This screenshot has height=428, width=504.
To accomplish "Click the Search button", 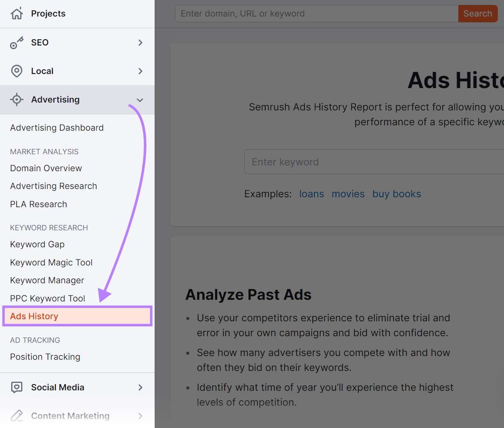I will pyautogui.click(x=478, y=13).
